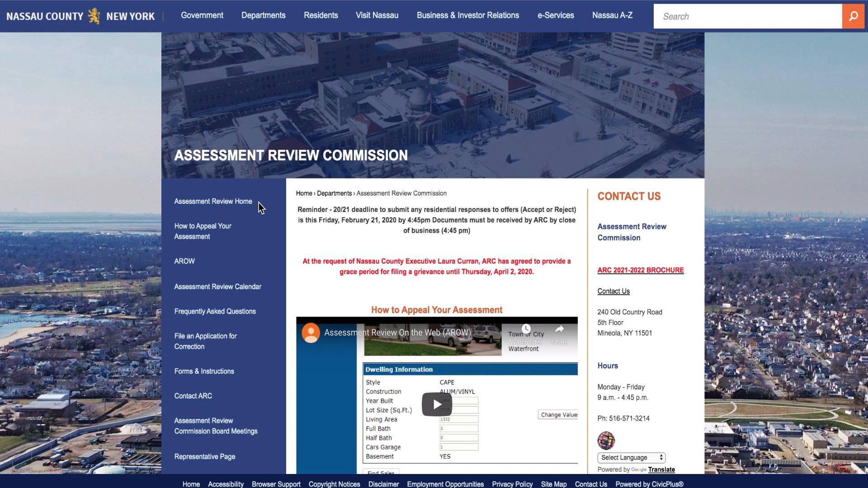Select Contact ARC in sidebar

tap(193, 396)
